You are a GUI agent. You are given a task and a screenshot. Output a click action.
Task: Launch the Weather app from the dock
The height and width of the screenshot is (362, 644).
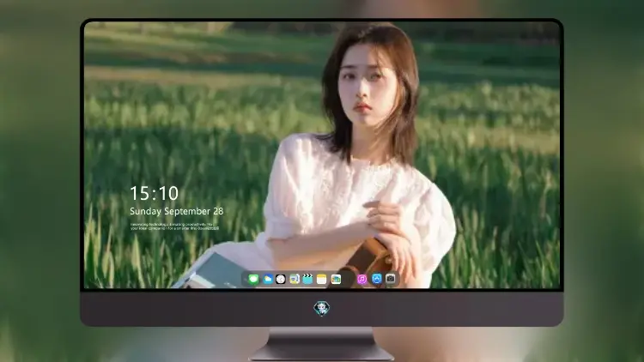point(267,280)
